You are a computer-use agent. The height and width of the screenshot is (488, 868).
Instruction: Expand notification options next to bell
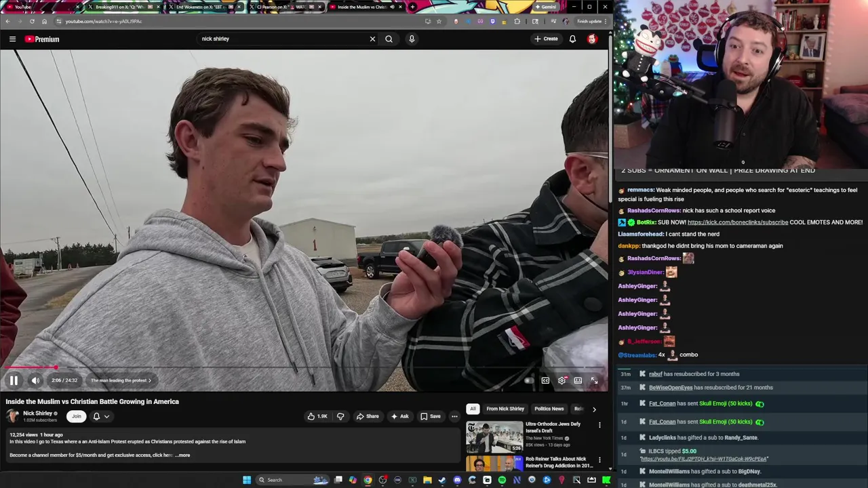(x=106, y=416)
